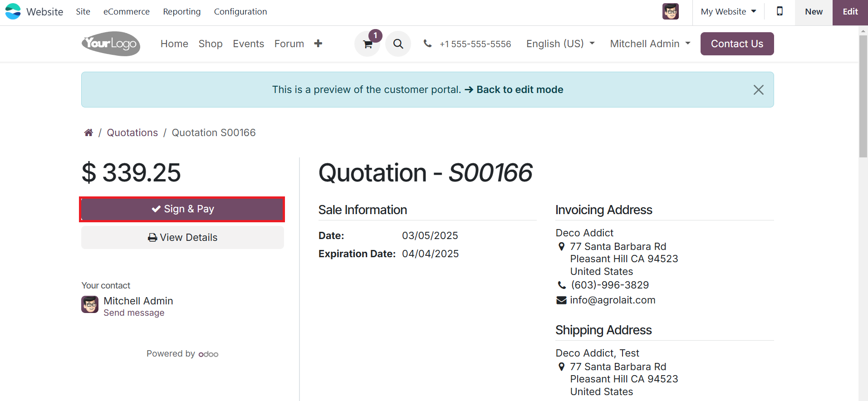The image size is (868, 401).
Task: Click the Sign & Pay button
Action: (x=182, y=209)
